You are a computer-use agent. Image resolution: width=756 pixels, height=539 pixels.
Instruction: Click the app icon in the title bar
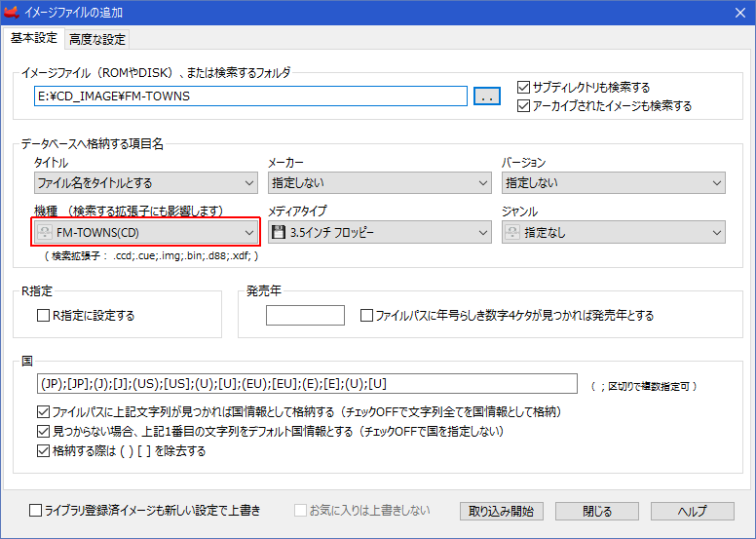[11, 12]
